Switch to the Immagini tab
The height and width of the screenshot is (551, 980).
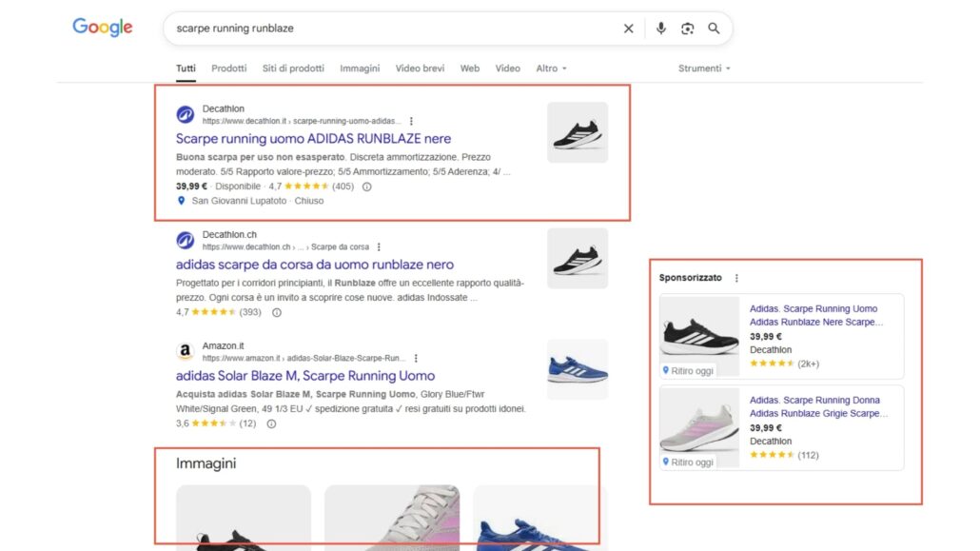[360, 69]
